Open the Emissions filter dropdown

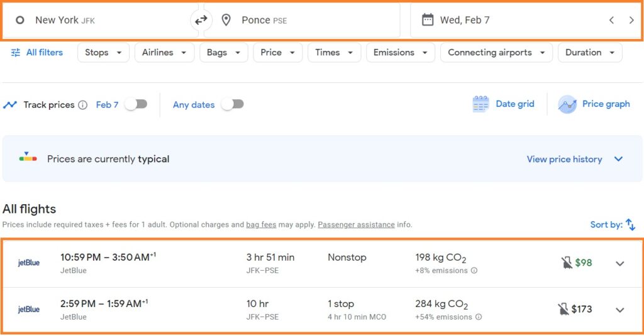401,53
